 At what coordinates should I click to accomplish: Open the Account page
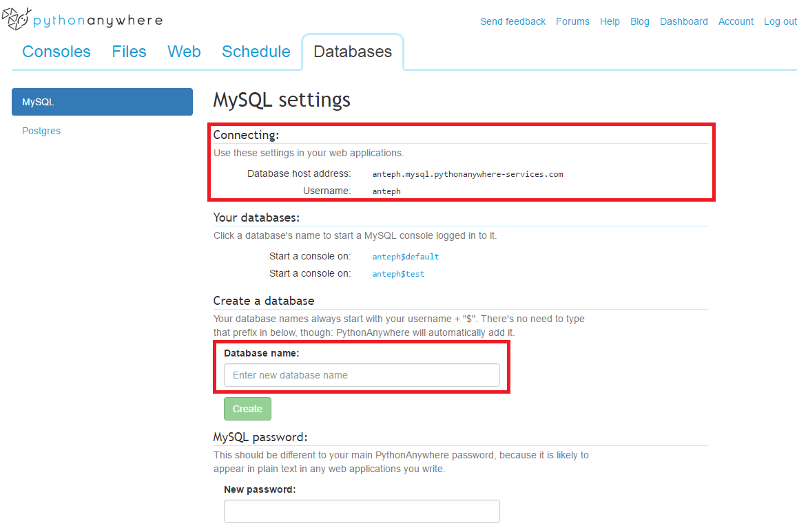tap(736, 21)
